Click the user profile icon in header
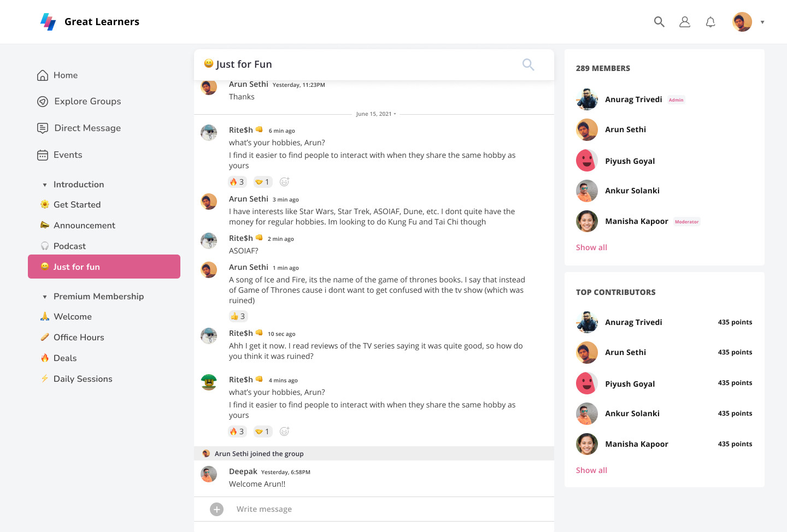 point(684,22)
